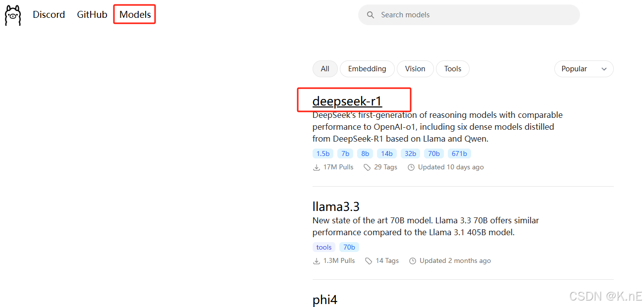Select the Tools filter tab
This screenshot has height=307, width=644.
pyautogui.click(x=453, y=69)
